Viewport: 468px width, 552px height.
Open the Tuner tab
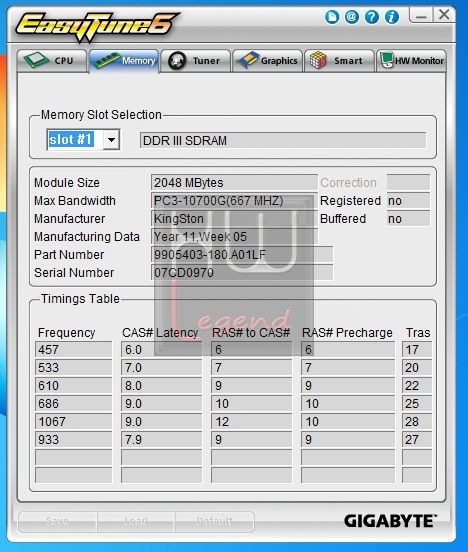click(x=196, y=61)
